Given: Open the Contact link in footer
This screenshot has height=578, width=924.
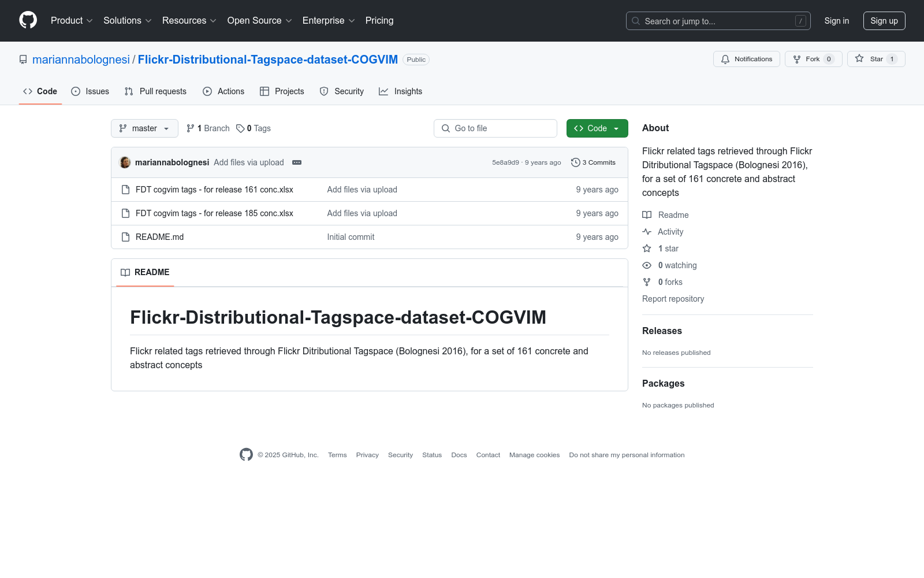Looking at the screenshot, I should coord(488,455).
